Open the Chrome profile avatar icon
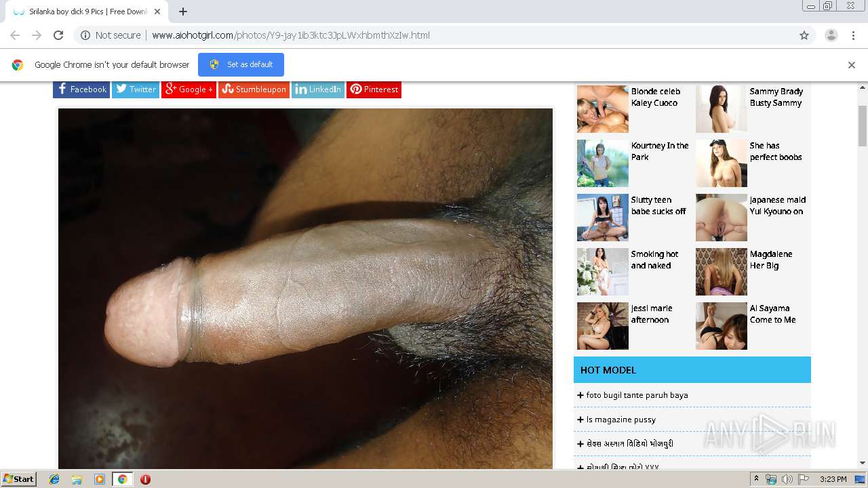This screenshot has height=488, width=868. [831, 35]
